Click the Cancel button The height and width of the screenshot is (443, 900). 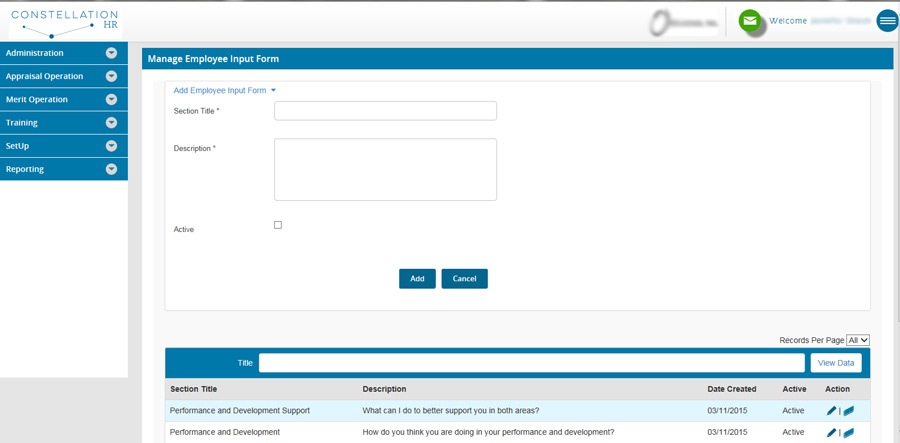click(464, 278)
